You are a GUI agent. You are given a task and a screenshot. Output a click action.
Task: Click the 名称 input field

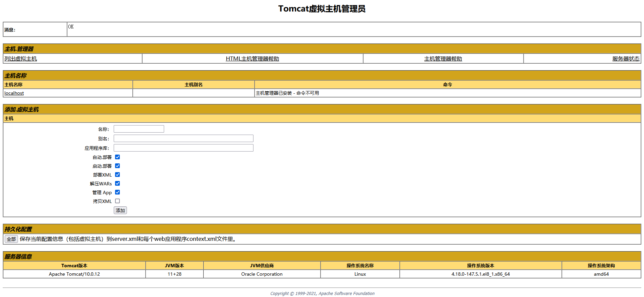pos(139,129)
